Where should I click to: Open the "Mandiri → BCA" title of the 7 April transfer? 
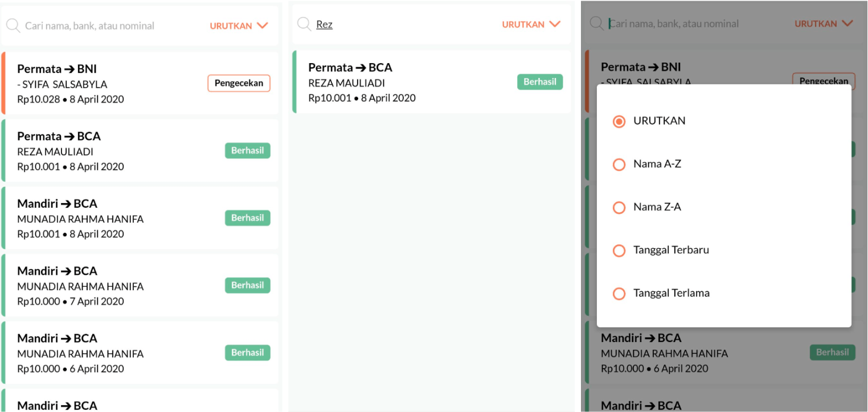[x=57, y=271]
